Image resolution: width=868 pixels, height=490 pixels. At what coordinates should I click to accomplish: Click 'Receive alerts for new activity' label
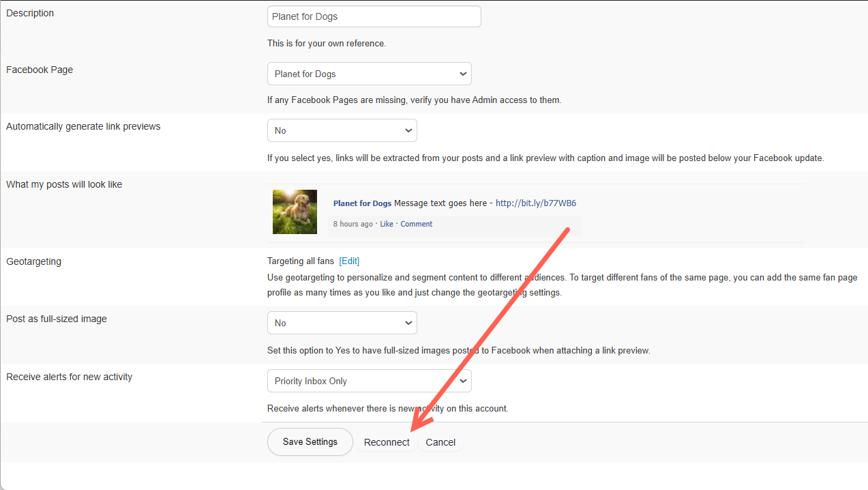70,377
